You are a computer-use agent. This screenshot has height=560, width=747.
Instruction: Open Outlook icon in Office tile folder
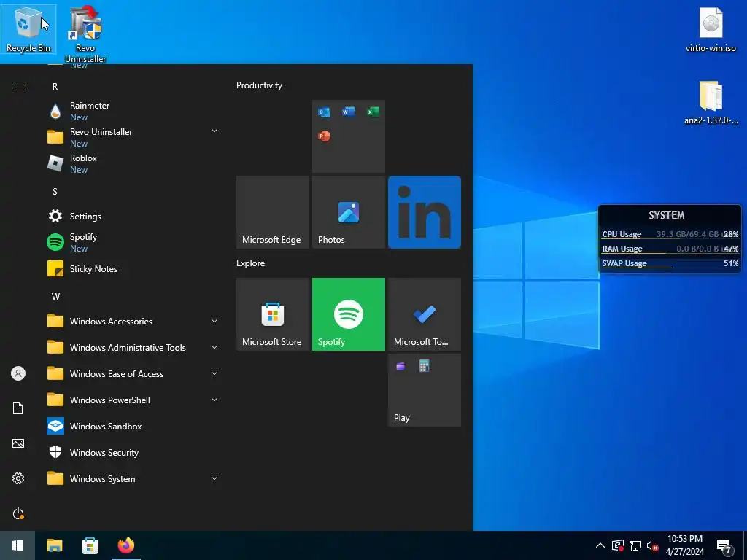pos(324,112)
